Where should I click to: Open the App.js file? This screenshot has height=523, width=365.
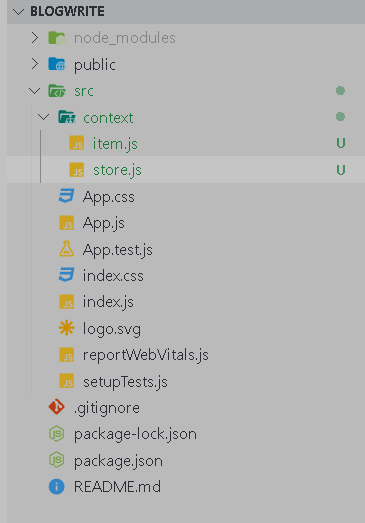[x=104, y=223]
